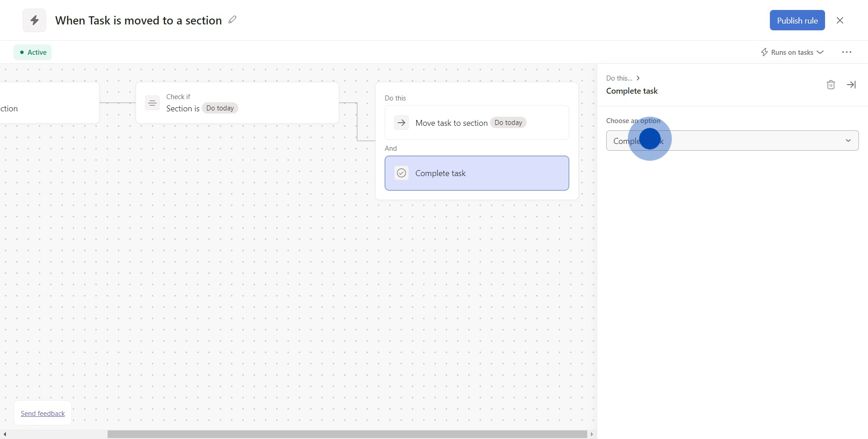Click the horizontal scrollbar thumb
This screenshot has height=439, width=868.
pos(347,434)
